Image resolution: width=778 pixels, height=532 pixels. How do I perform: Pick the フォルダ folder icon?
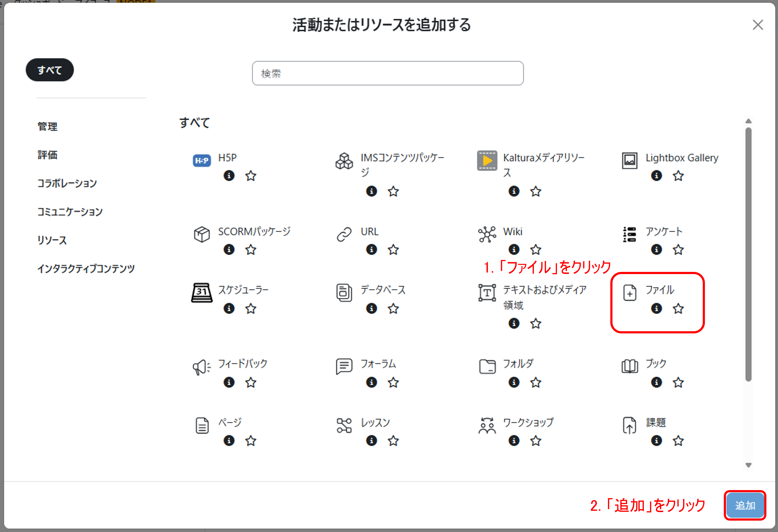(x=487, y=366)
